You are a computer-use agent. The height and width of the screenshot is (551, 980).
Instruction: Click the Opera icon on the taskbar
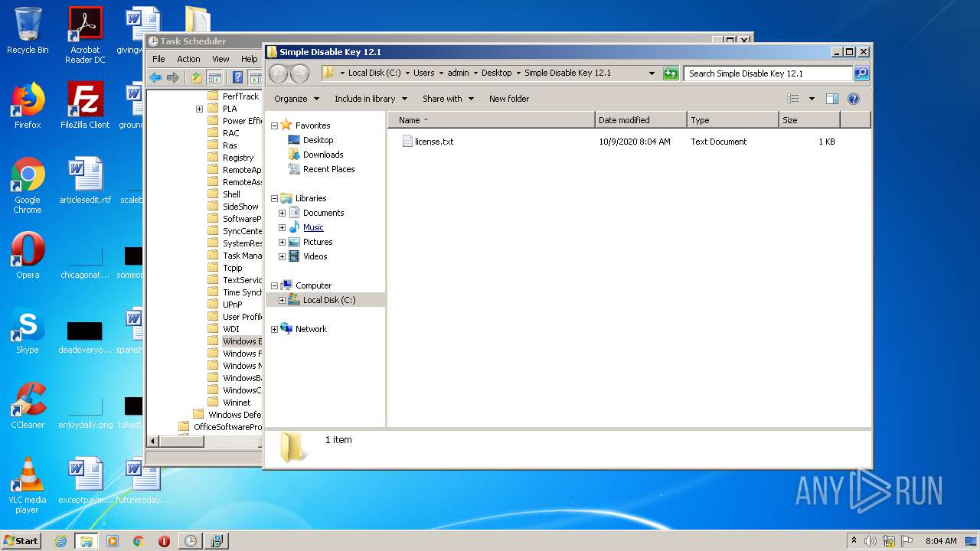pos(164,541)
